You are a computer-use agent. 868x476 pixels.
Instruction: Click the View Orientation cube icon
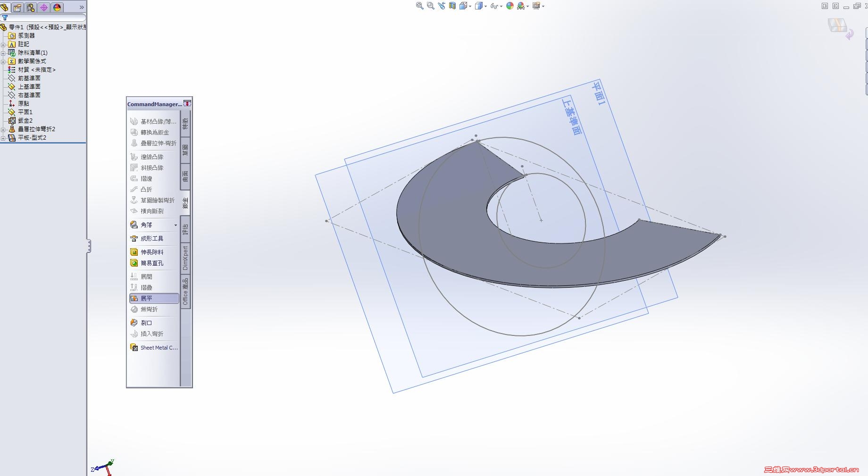(463, 6)
